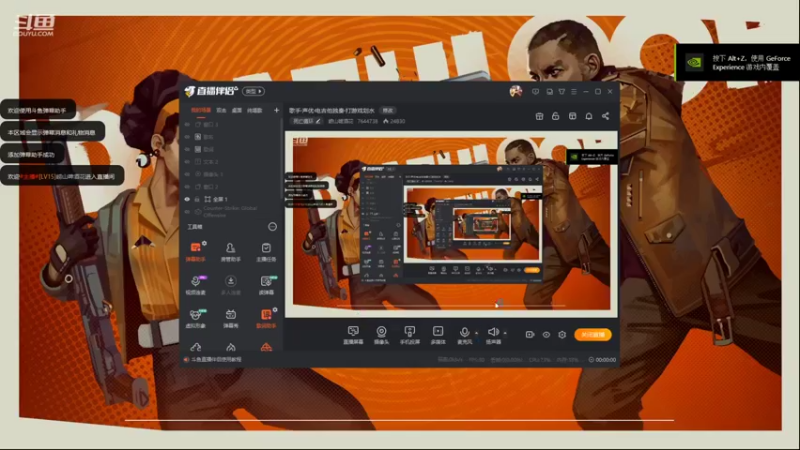This screenshot has height=450, width=800.
Task: Click the orange 关闭直播 end stream button
Action: pyautogui.click(x=593, y=335)
